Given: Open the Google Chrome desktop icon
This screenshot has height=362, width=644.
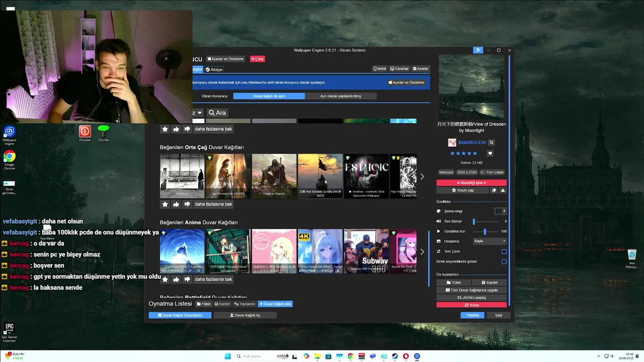Looking at the screenshot, I should pos(9,160).
